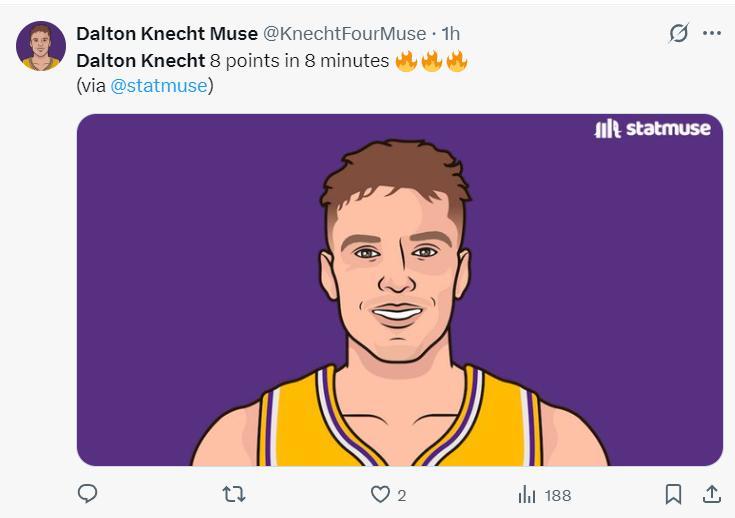Click the statmuse watermark logo in image
735x518 pixels.
(652, 129)
